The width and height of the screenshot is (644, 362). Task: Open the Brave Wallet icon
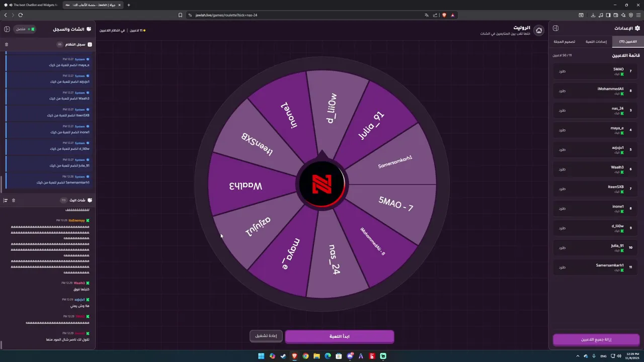coord(616,15)
